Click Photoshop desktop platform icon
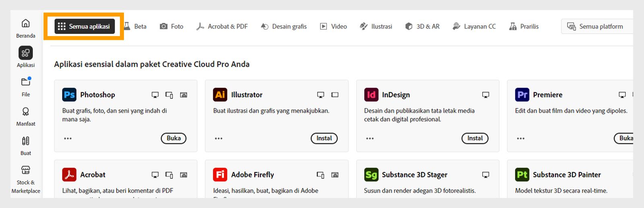644x208 pixels. pos(155,95)
